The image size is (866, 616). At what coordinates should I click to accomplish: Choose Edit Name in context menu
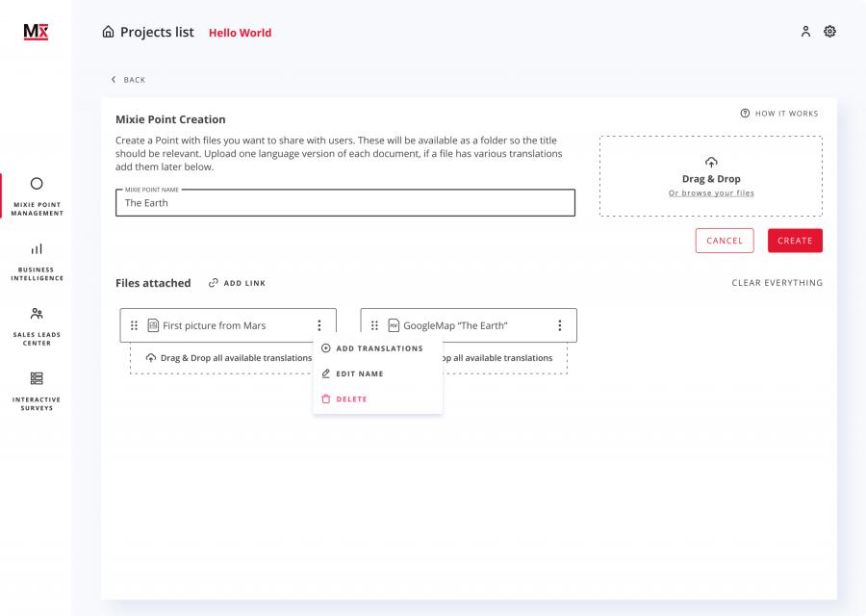click(359, 373)
